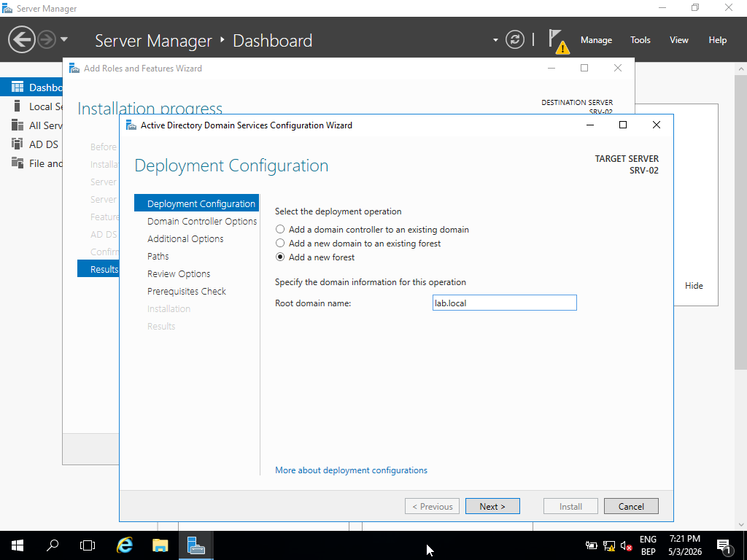This screenshot has height=560, width=747.
Task: Select All Servers in sidebar
Action: [x=31, y=125]
